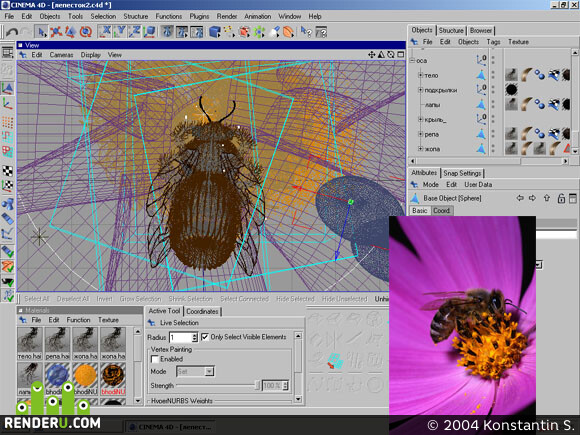Screen dimensions: 580x435
Task: Click the Render View icon
Action: (x=167, y=32)
